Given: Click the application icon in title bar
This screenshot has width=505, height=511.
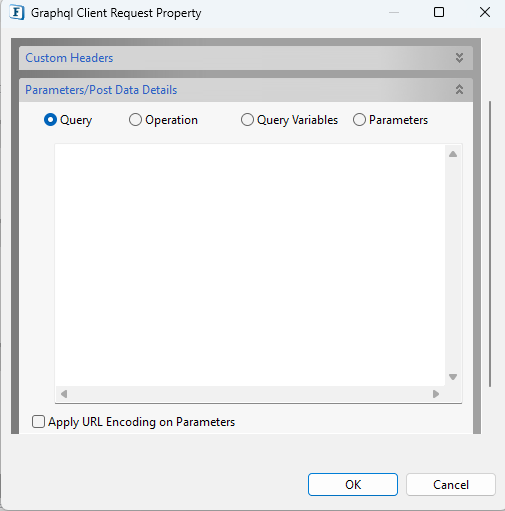Looking at the screenshot, I should click(x=17, y=13).
